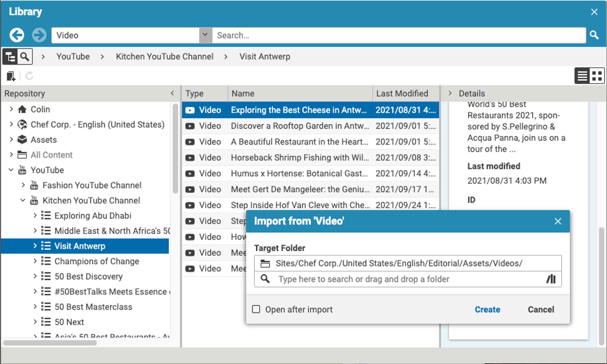Switch to search mode magnifier icon
This screenshot has height=364, width=607.
click(25, 56)
